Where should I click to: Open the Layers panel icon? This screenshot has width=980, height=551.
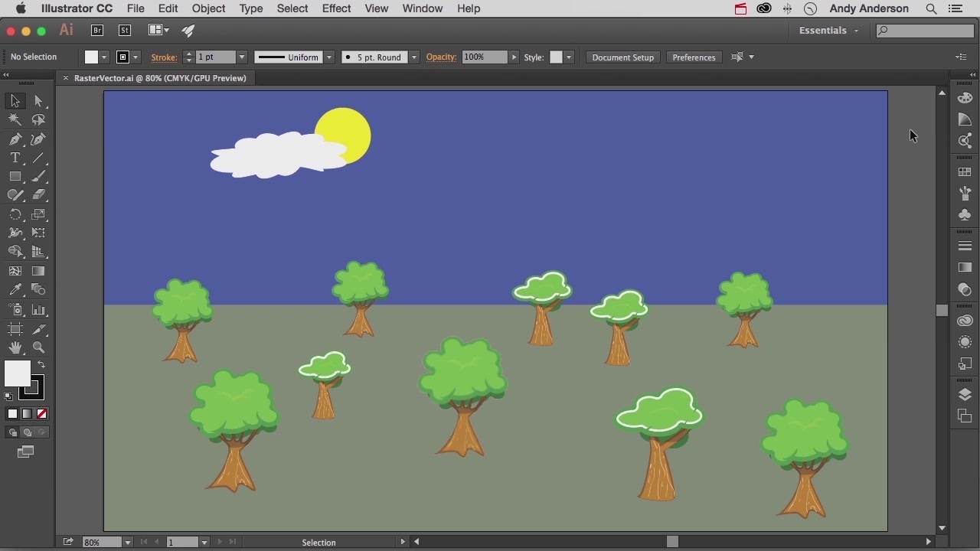(x=965, y=394)
